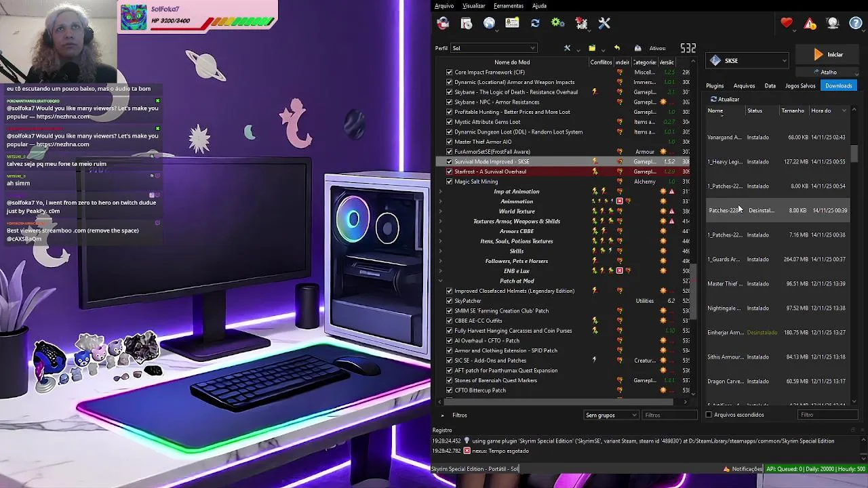Select Einherjar Arm... download row
Viewport: 868px width, 488px height.
(x=778, y=333)
